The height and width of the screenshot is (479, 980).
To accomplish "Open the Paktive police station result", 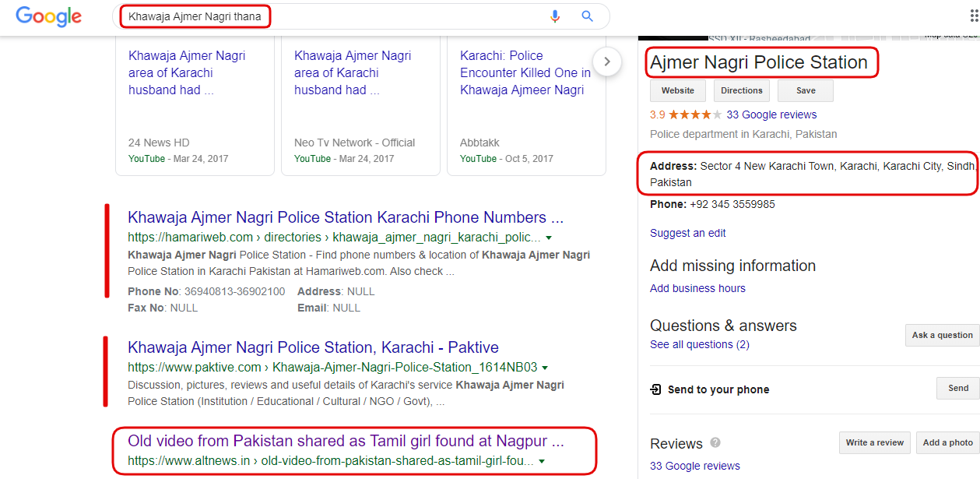I will pos(313,347).
